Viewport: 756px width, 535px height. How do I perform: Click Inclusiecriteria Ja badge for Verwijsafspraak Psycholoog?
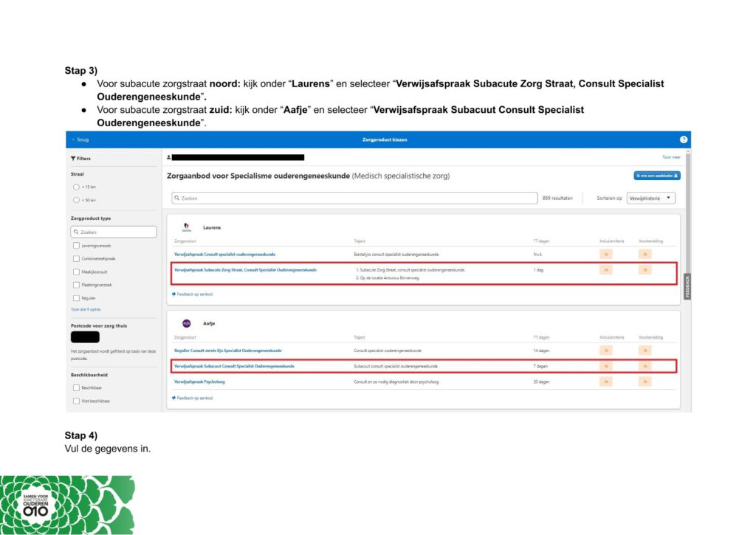(606, 382)
